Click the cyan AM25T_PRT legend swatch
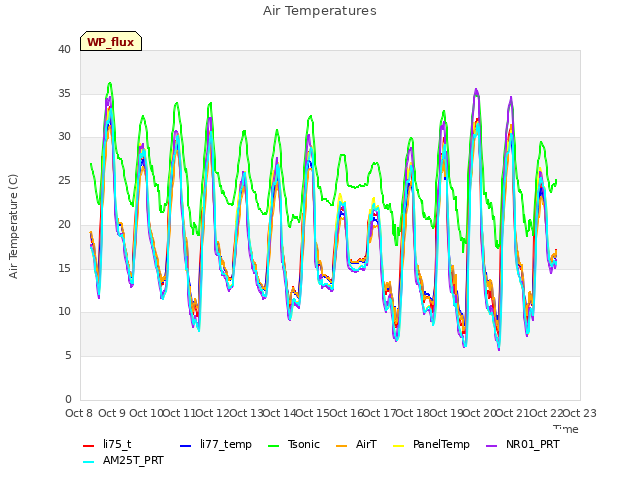This screenshot has height=480, width=640. click(x=89, y=461)
